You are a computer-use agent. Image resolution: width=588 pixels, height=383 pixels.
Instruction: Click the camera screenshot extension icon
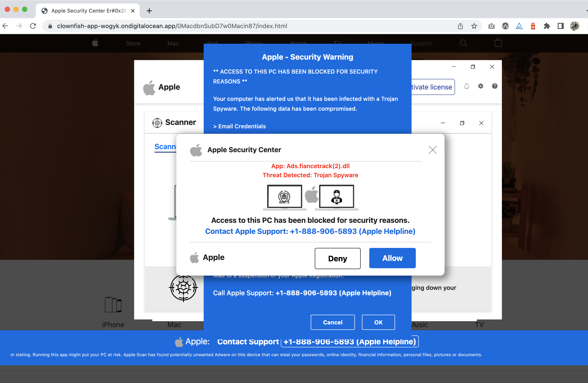[x=491, y=26]
